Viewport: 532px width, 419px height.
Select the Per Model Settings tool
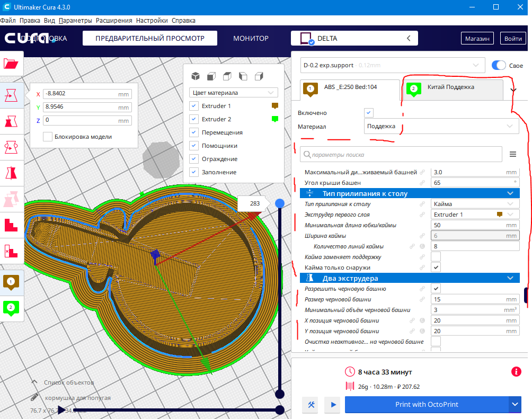[11, 199]
